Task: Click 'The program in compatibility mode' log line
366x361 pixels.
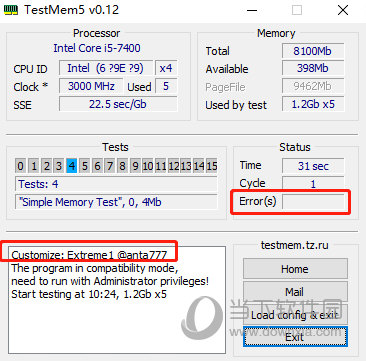Action: click(x=95, y=268)
